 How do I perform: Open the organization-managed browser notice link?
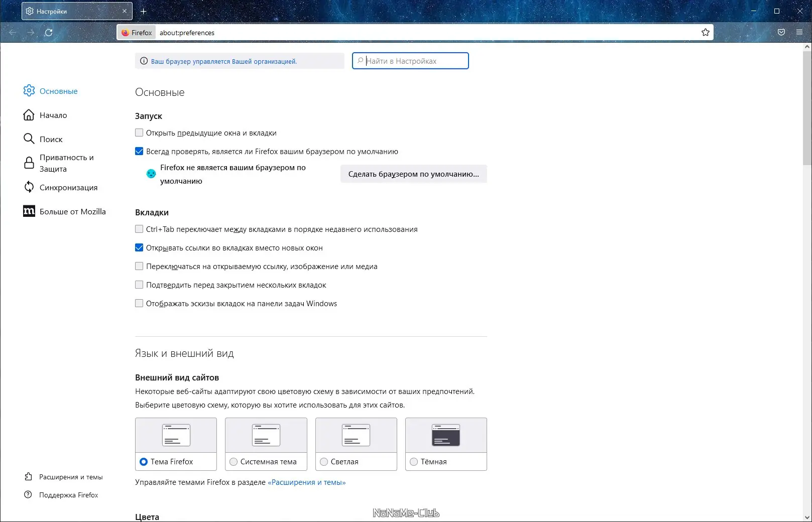[x=224, y=61]
